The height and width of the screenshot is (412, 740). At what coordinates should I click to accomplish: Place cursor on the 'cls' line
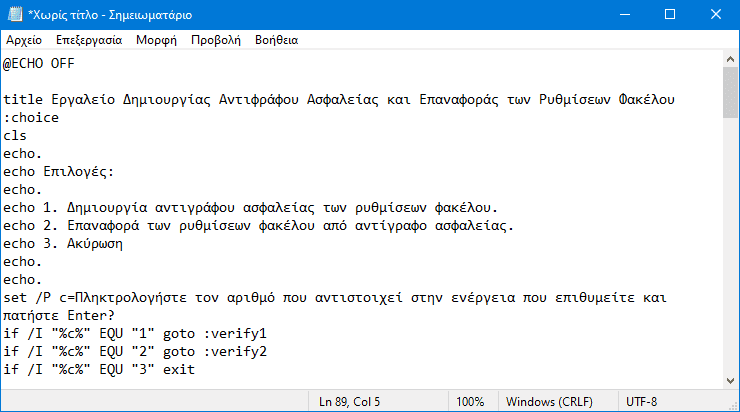tap(15, 135)
